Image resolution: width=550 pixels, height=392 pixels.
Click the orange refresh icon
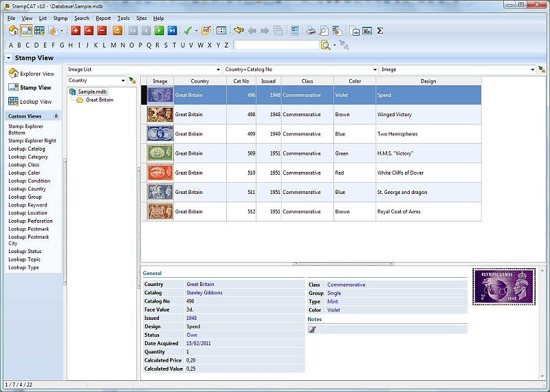coord(118,31)
